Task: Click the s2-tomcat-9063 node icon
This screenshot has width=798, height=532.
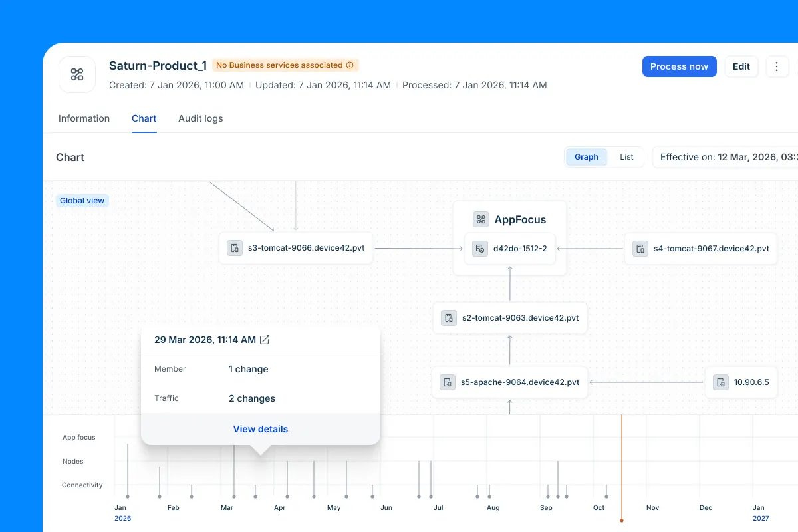Action: tap(449, 318)
